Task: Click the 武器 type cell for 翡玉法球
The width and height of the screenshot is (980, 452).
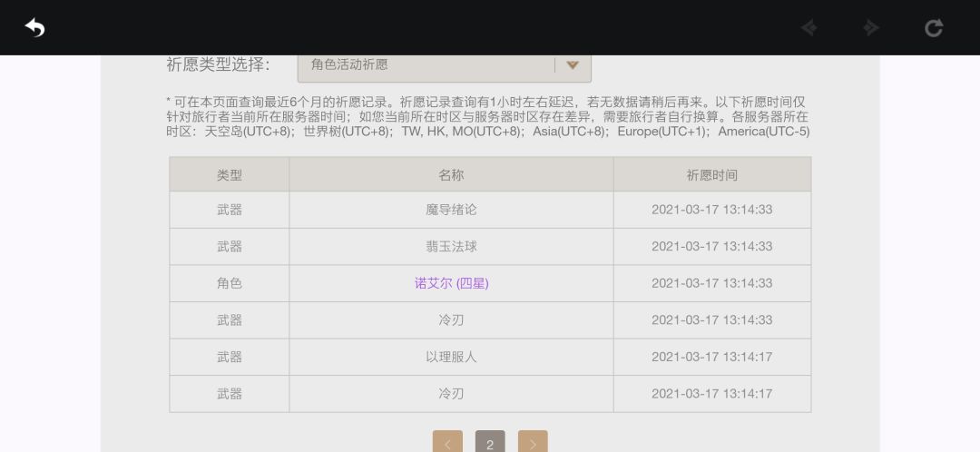Action: 230,246
